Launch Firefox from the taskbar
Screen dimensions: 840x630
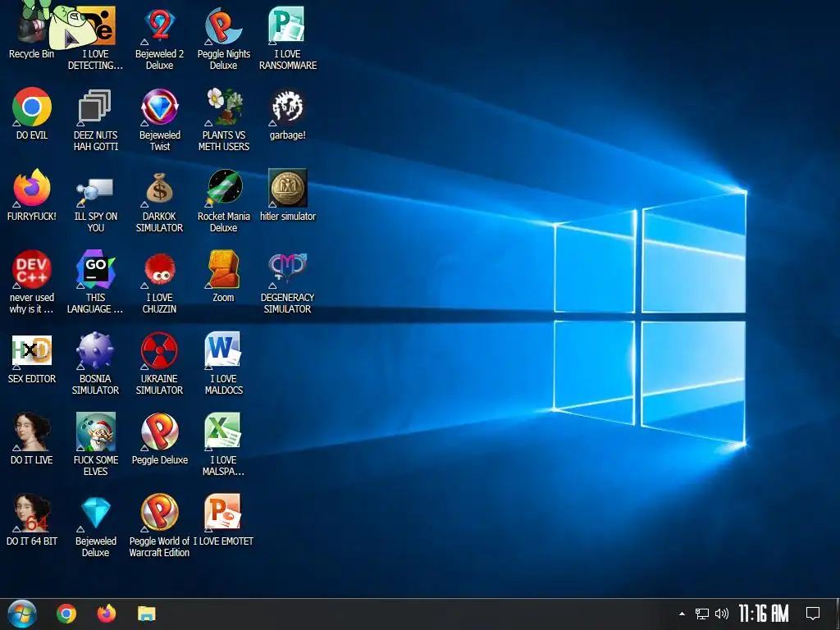click(x=106, y=614)
